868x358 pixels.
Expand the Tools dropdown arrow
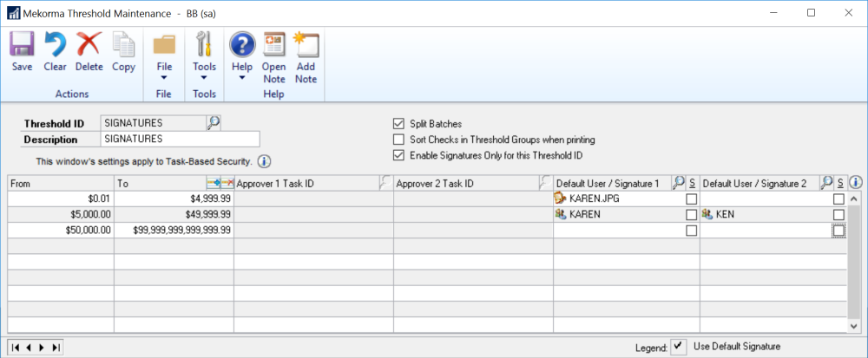point(204,79)
